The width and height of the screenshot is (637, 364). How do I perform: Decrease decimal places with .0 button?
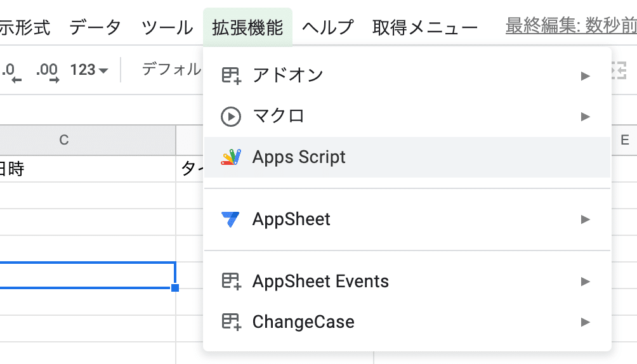(x=11, y=72)
